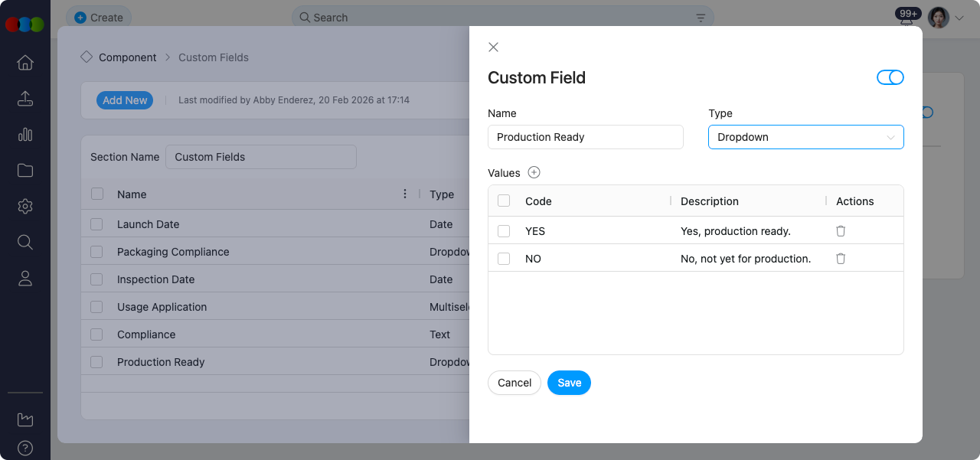The width and height of the screenshot is (980, 460).
Task: Open the Type dropdown showing Dropdown
Action: 805,137
